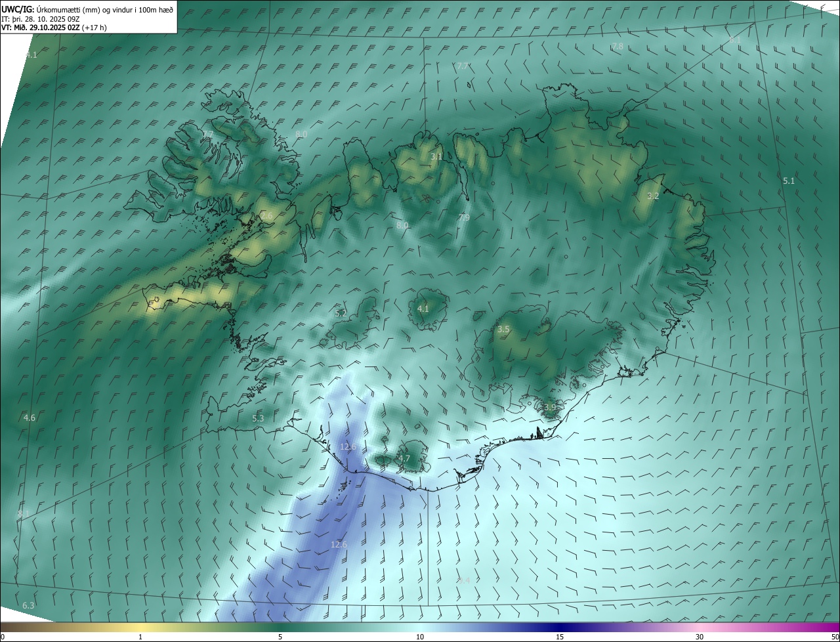Click the colorbar tick label 50
This screenshot has height=642, width=840.
coord(835,637)
